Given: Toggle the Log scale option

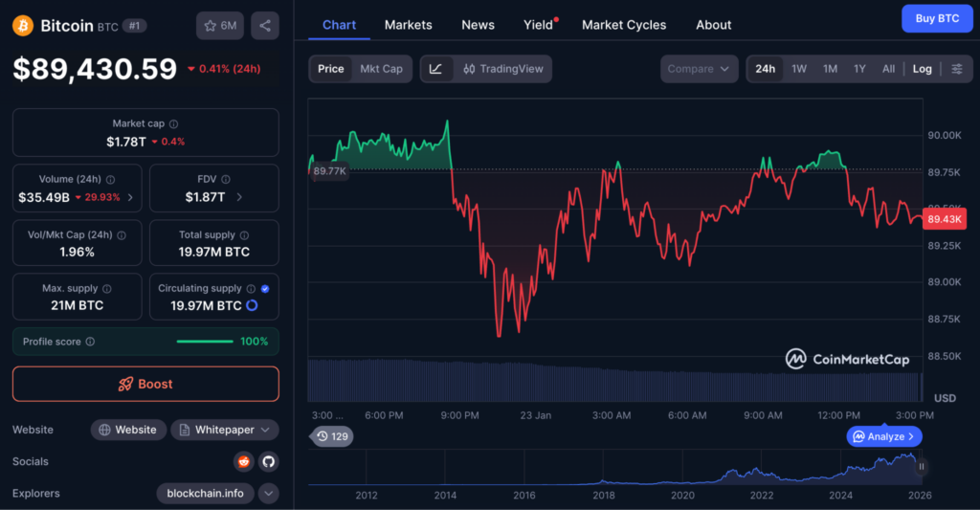Looking at the screenshot, I should (922, 69).
